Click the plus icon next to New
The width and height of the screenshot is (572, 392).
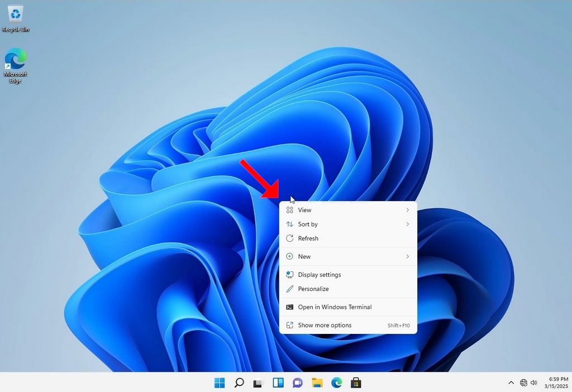(290, 256)
